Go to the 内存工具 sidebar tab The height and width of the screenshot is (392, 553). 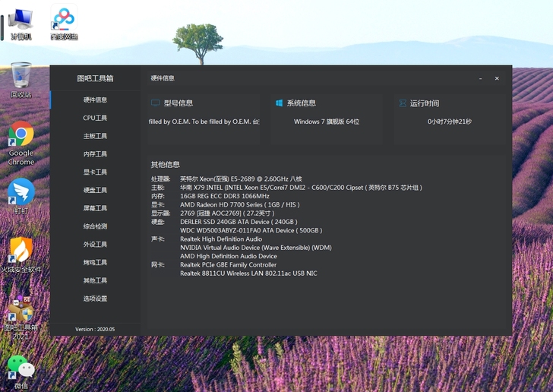[95, 153]
